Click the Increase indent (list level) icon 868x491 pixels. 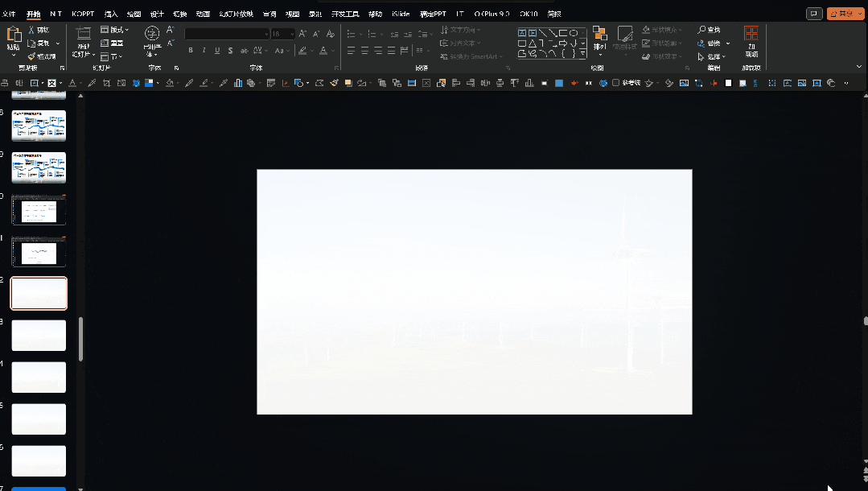[407, 35]
